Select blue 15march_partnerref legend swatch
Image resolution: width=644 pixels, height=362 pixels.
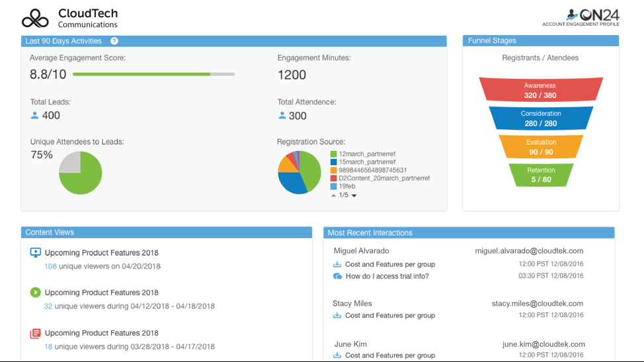pyautogui.click(x=333, y=162)
